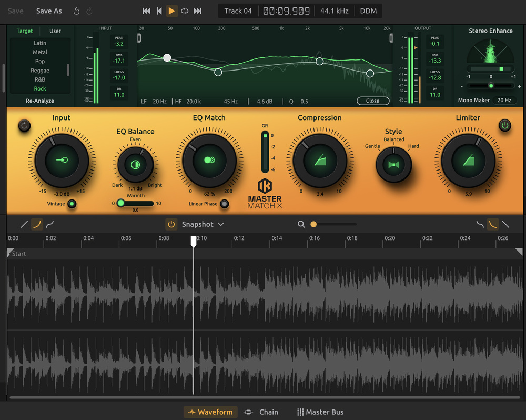This screenshot has width=526, height=420.
Task: Open the Master Bus tab
Action: (x=320, y=412)
